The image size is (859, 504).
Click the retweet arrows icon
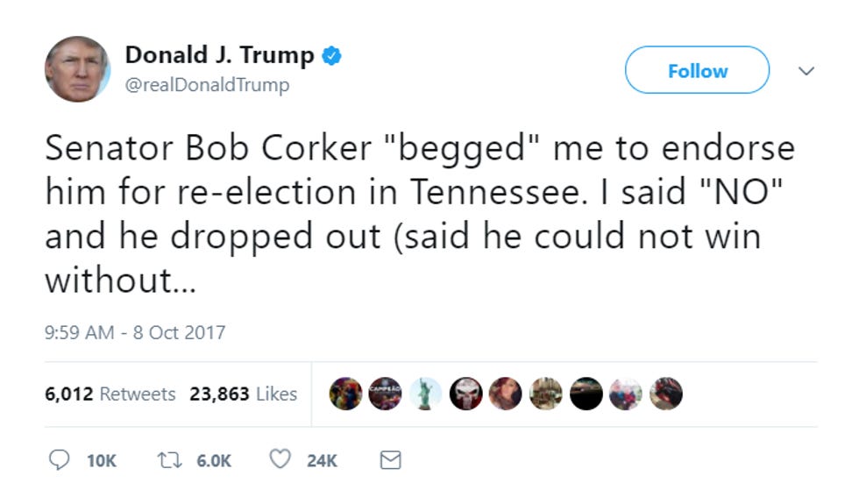[169, 459]
